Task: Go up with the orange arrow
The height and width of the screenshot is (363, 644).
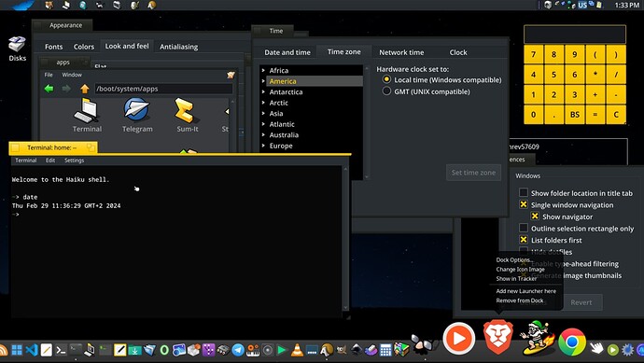Action: 85,89
